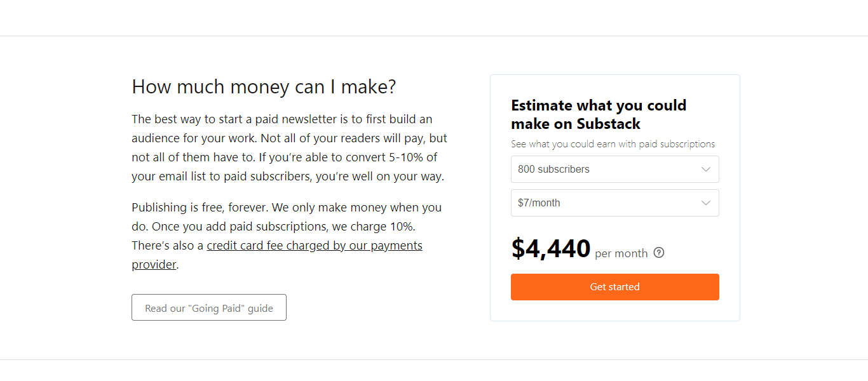Click the "$7/month" text value
Viewport: 868px width, 381px height.
click(x=539, y=203)
